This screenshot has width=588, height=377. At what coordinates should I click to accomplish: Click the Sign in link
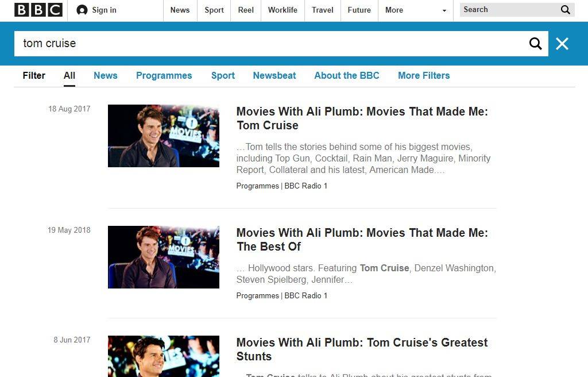[x=105, y=10]
